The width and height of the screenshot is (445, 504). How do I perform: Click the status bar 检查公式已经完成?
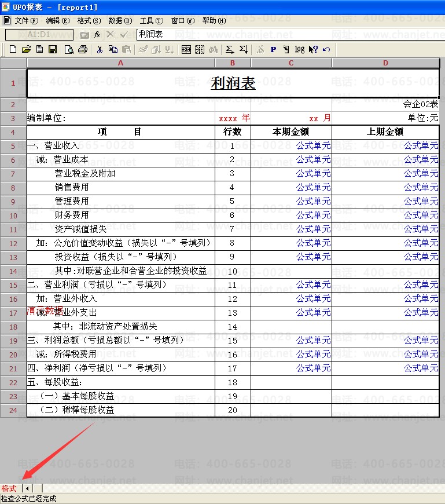(29, 499)
